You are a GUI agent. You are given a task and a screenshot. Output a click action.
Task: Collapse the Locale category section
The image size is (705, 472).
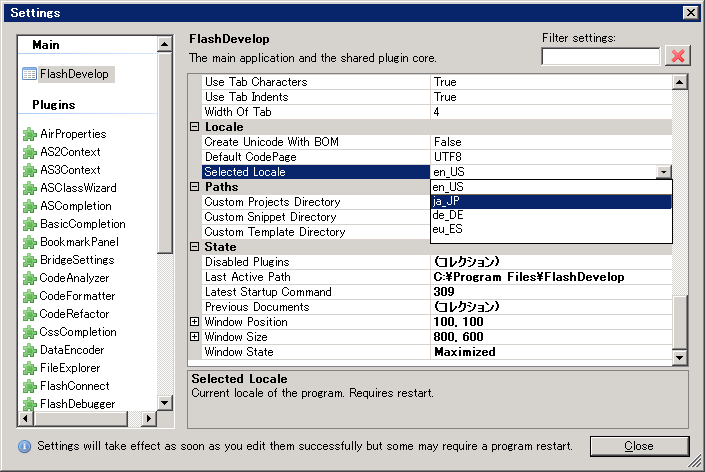[195, 127]
